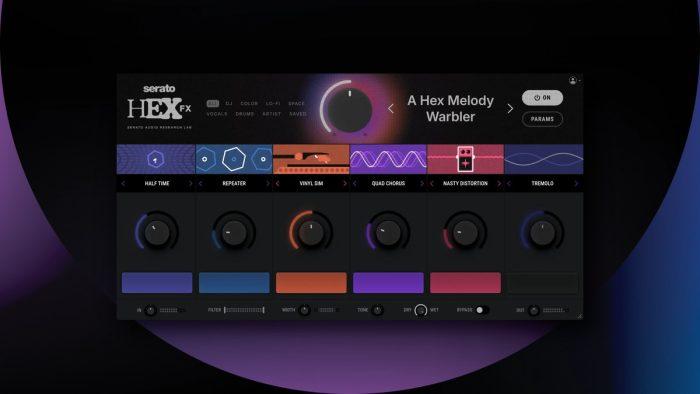The image size is (700, 394).
Task: Click the Tremolo wave artwork
Action: 544,159
